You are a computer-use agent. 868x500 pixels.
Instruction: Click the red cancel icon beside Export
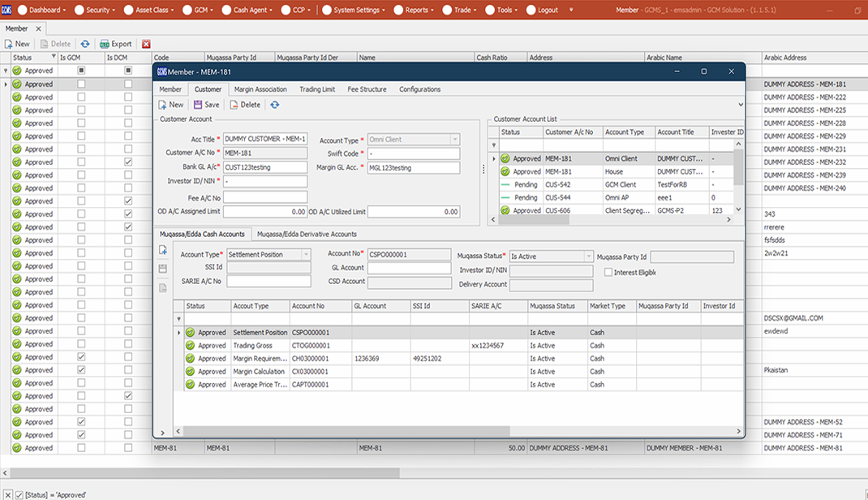[x=146, y=44]
